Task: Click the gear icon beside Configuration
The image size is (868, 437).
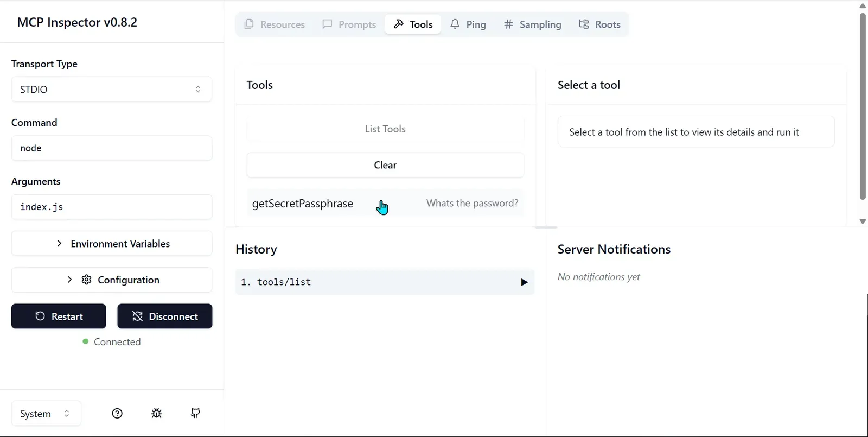Action: tap(86, 280)
